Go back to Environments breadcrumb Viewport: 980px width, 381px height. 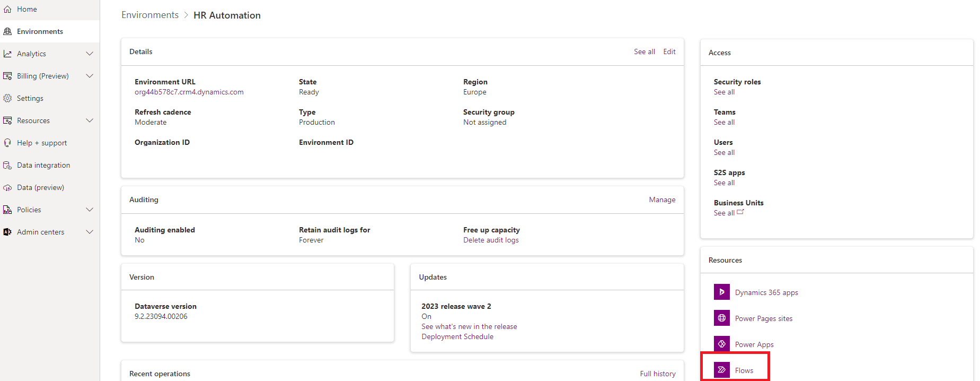(x=150, y=15)
